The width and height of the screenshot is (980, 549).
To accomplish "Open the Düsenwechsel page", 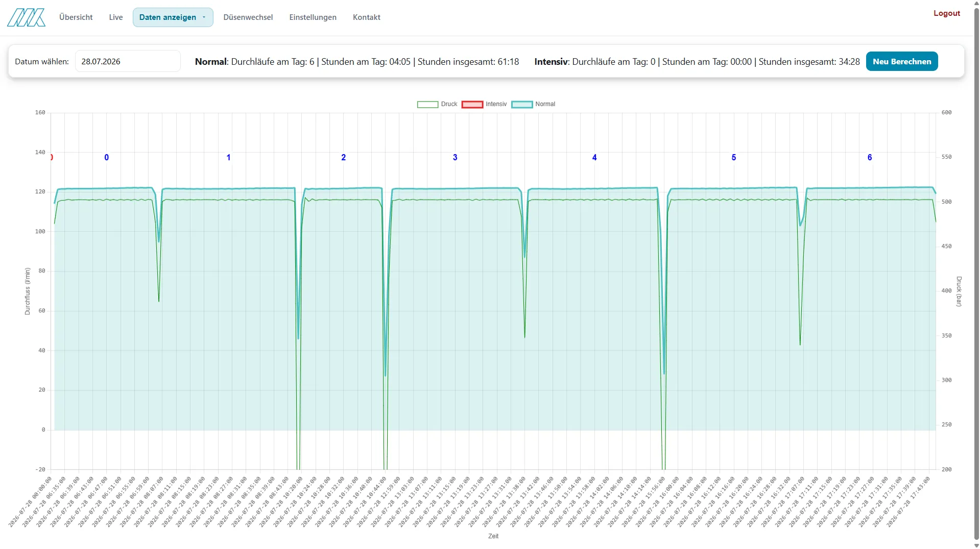I will (248, 17).
